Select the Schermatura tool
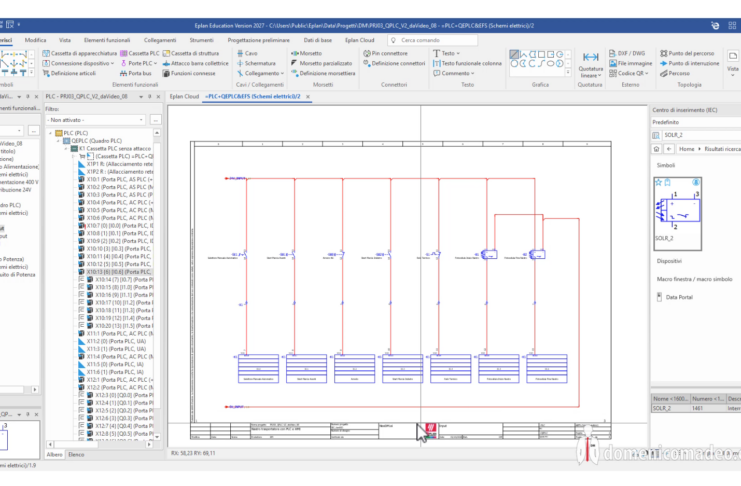The width and height of the screenshot is (741, 486). [x=256, y=63]
